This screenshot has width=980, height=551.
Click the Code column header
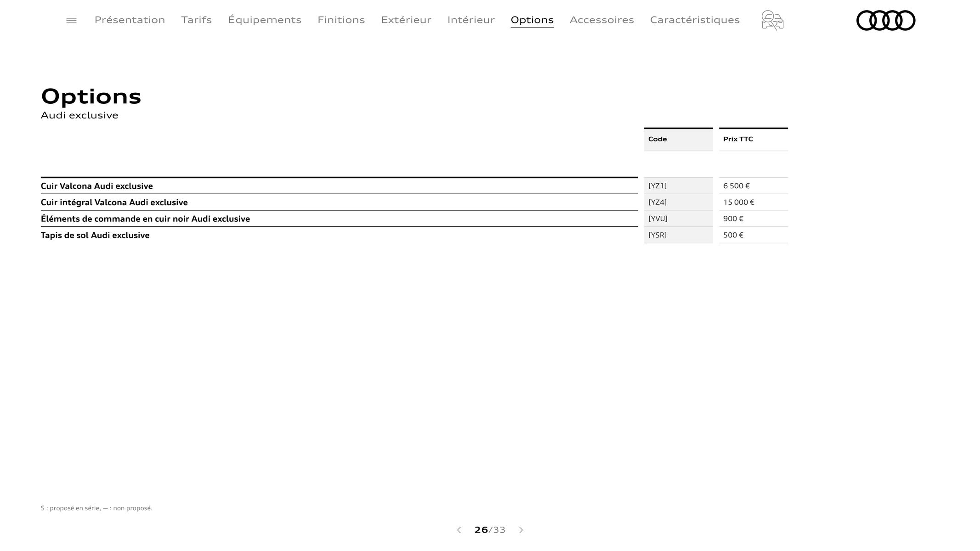(x=678, y=139)
